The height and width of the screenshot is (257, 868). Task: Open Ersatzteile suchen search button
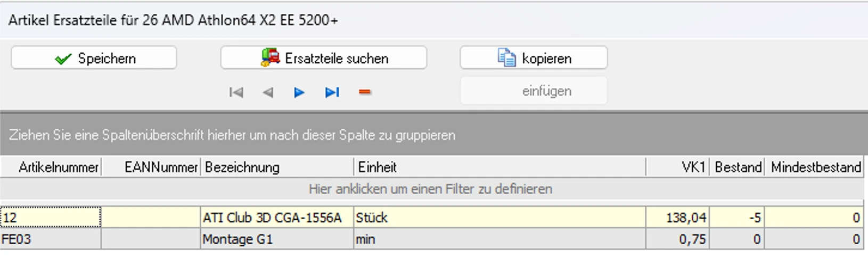pyautogui.click(x=324, y=58)
